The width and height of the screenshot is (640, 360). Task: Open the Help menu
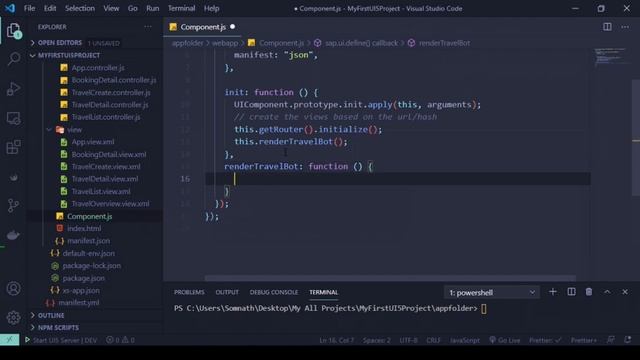211,8
